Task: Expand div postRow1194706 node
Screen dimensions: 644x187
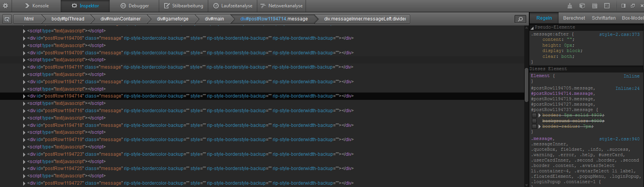Action: [x=24, y=38]
